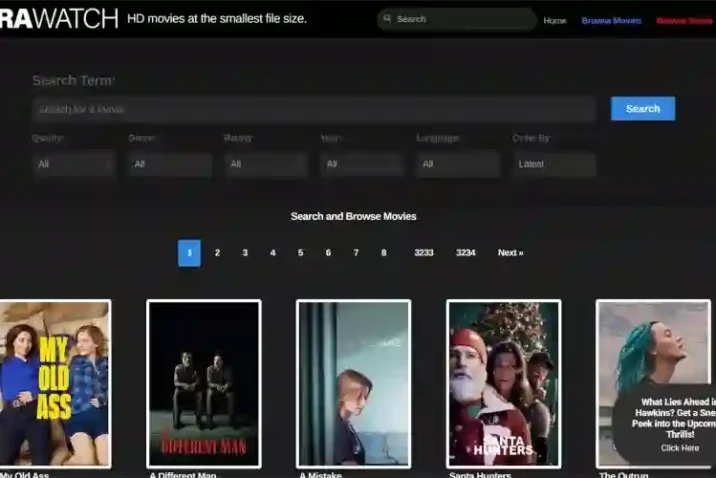
Task: Click the 'HD movies at the smallest file size.' tagline
Action: (x=217, y=19)
